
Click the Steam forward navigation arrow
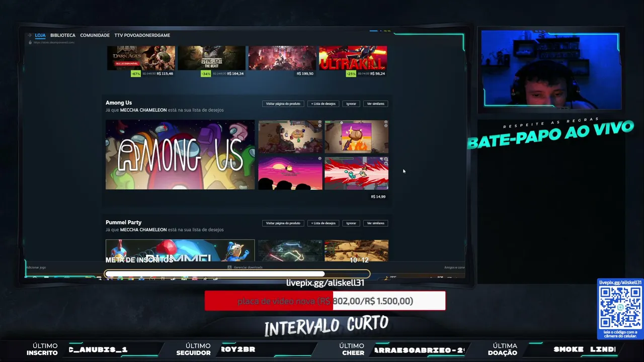pos(30,35)
